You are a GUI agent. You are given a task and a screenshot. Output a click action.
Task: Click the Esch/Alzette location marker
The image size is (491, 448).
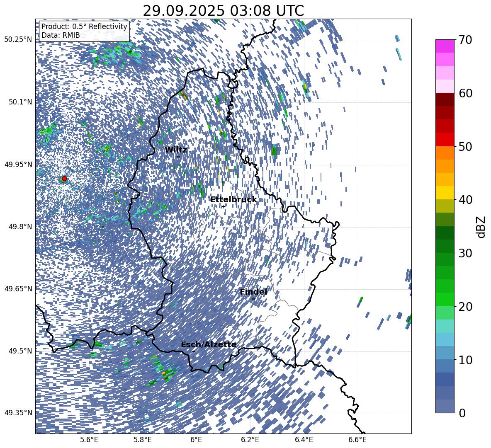pyautogui.click(x=194, y=351)
